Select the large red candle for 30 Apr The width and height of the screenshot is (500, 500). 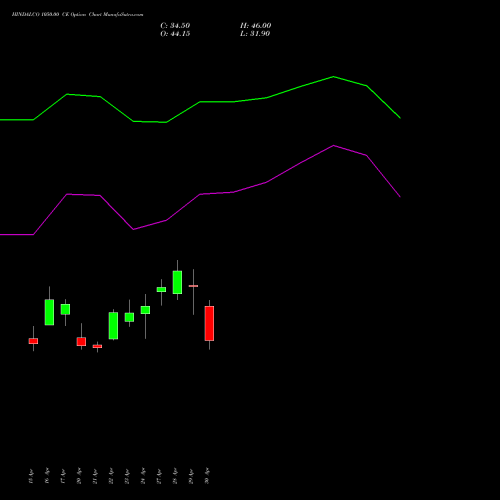(209, 323)
